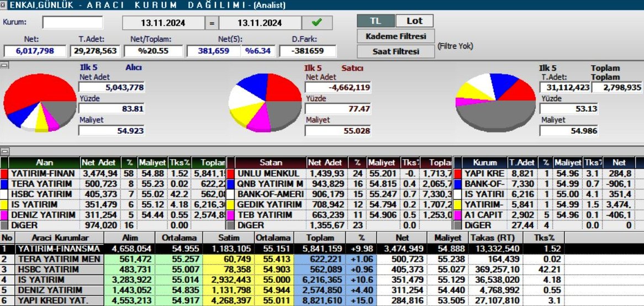
Task: Click the Net value 6,017,798
Action: tap(35, 51)
